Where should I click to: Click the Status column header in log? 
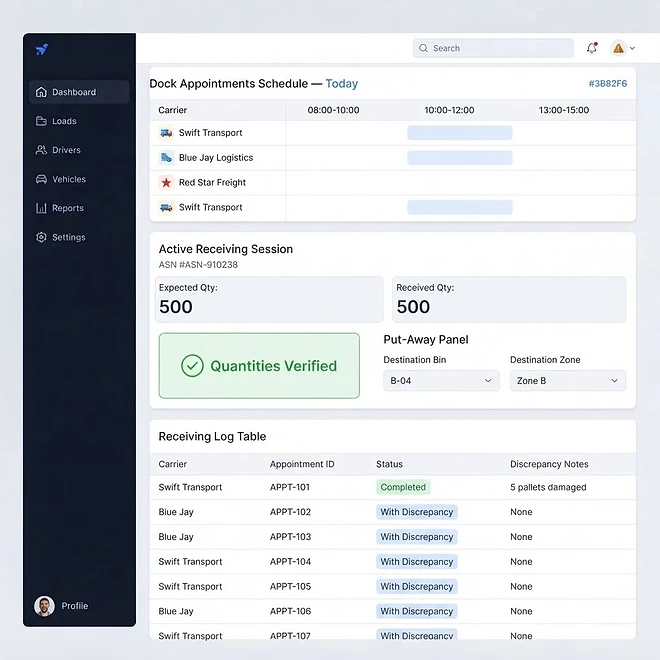[x=389, y=464]
